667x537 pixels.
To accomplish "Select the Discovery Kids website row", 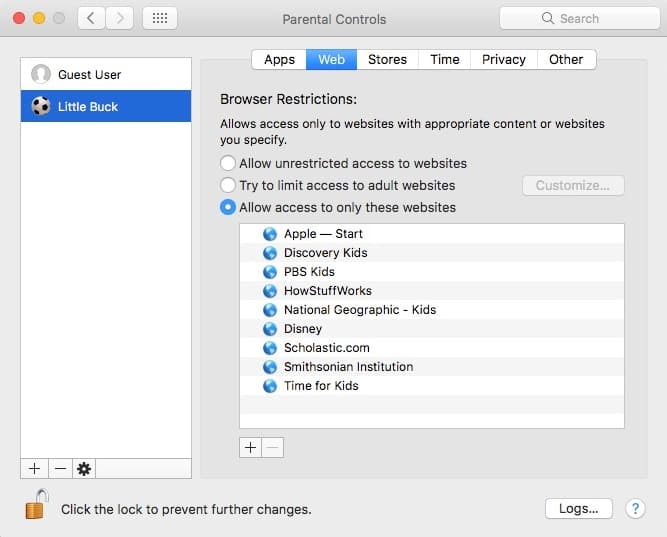I will coord(432,253).
